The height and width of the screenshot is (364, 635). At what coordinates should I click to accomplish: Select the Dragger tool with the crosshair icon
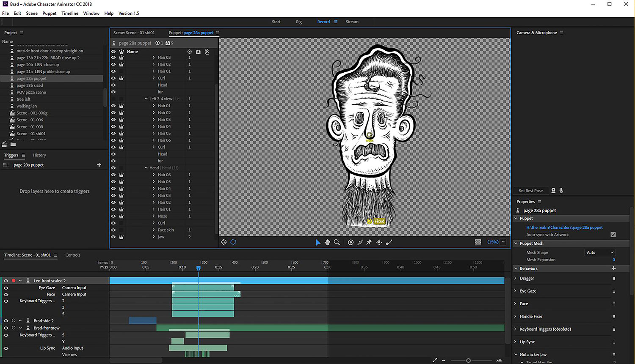379,242
